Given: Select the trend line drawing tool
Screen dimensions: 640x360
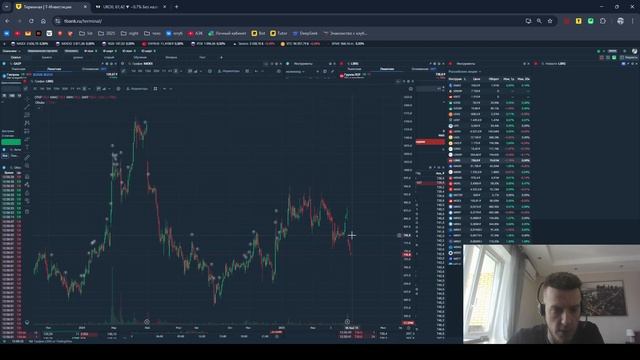Looking at the screenshot, I should tap(27, 107).
